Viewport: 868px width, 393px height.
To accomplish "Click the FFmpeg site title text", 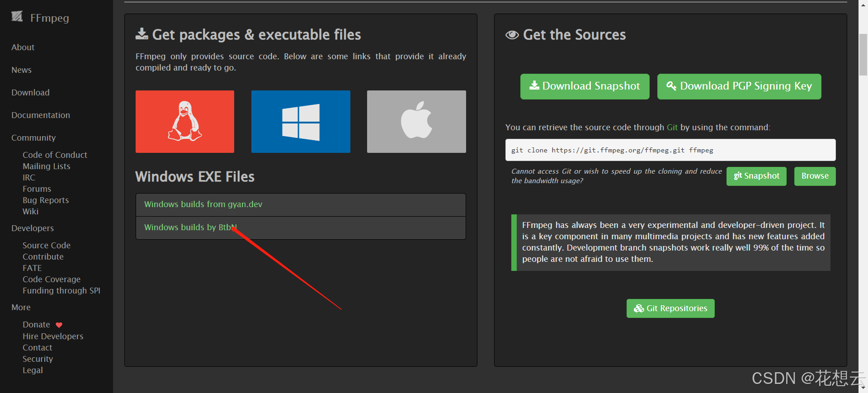I will coord(50,18).
